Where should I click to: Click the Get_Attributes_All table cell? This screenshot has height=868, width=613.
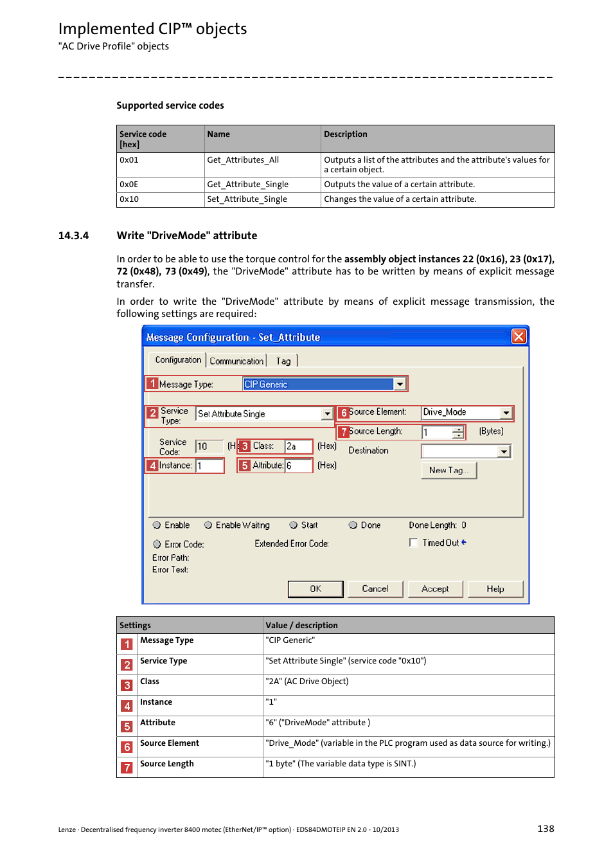(263, 165)
